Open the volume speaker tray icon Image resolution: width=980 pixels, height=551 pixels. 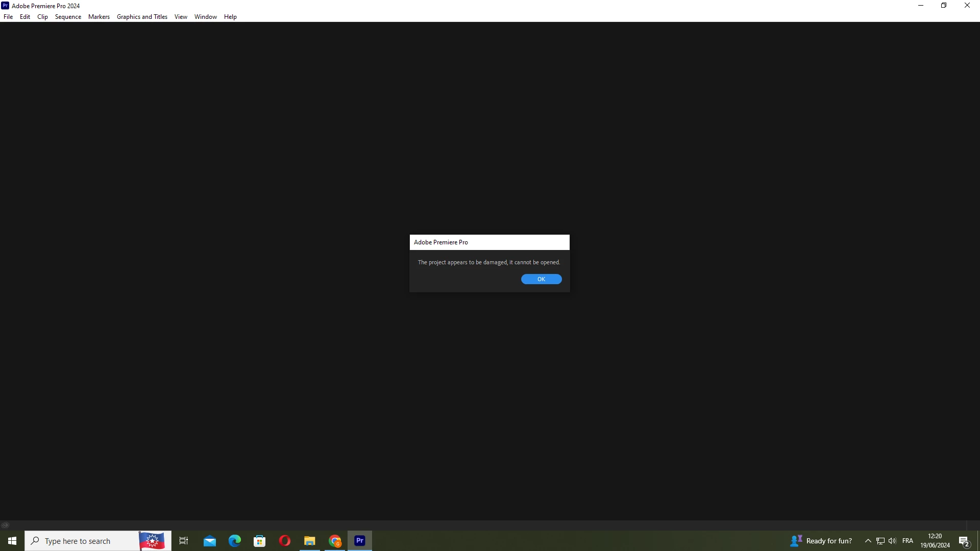click(892, 541)
